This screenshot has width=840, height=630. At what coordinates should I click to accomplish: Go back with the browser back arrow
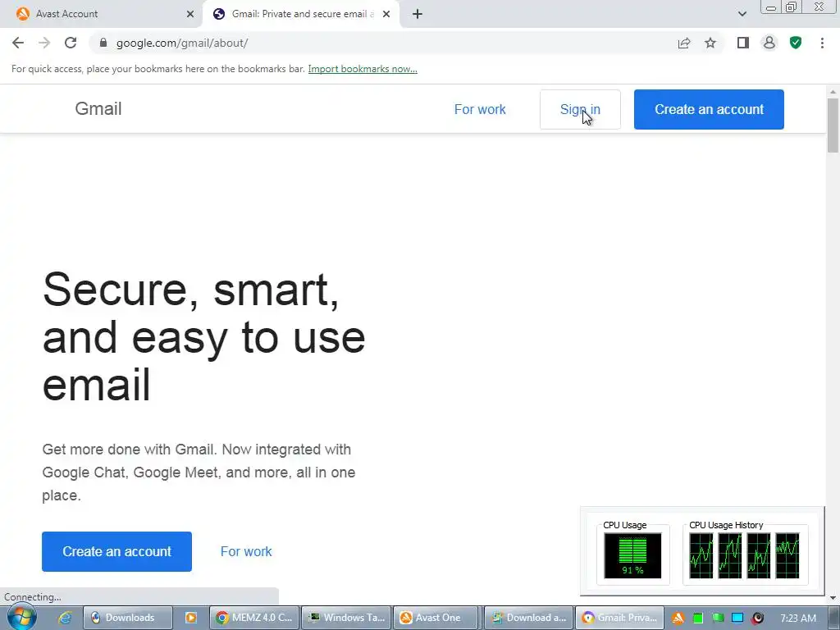click(18, 43)
